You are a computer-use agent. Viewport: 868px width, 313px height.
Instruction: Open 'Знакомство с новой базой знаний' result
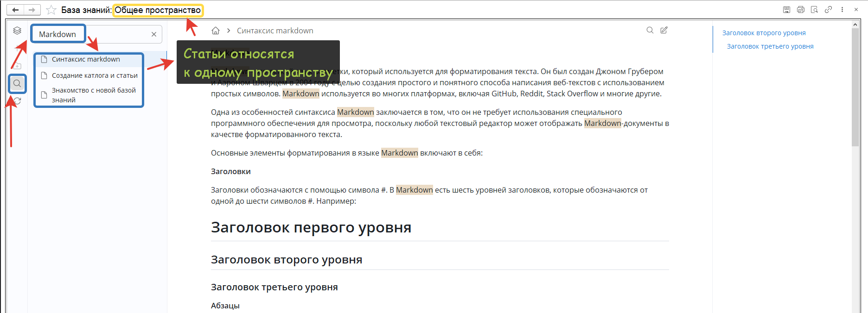(x=94, y=95)
